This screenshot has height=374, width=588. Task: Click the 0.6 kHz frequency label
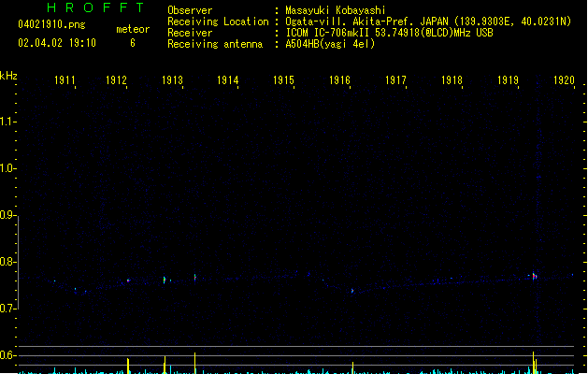[7, 355]
